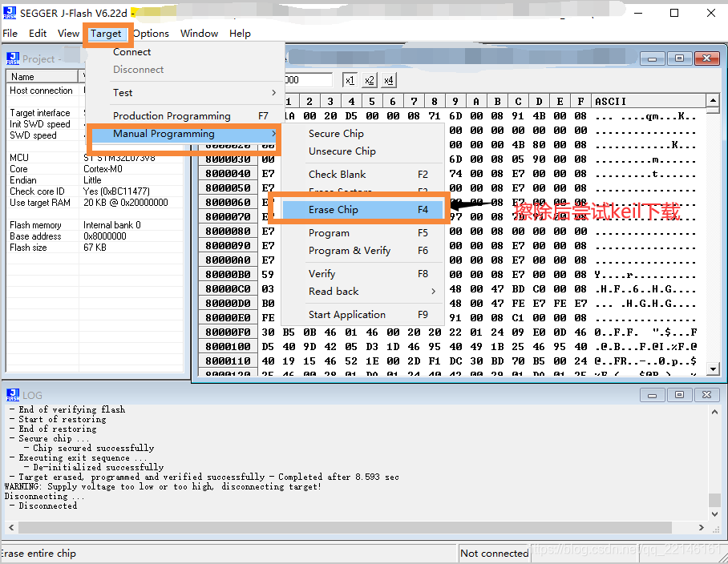Open the View menu

68,34
